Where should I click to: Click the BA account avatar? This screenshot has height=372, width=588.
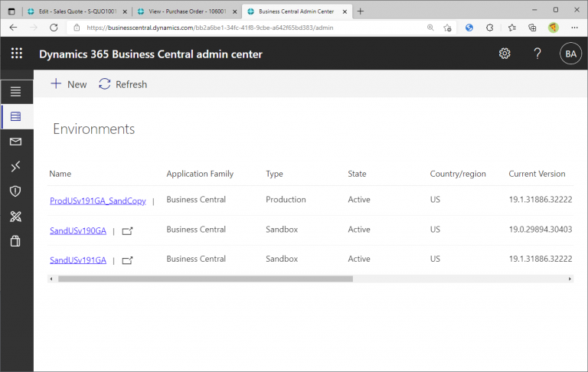[570, 54]
